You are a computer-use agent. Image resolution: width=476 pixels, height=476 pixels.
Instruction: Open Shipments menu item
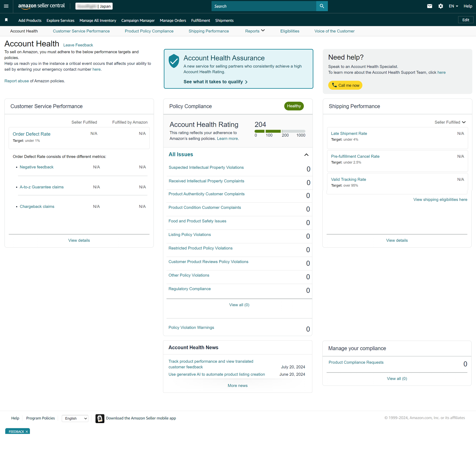(x=224, y=20)
